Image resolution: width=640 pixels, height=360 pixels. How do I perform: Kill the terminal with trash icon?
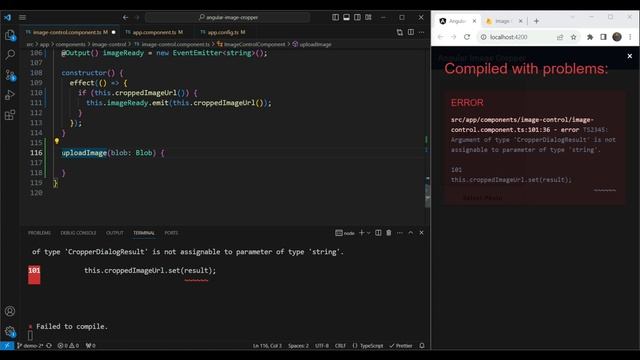pos(389,233)
